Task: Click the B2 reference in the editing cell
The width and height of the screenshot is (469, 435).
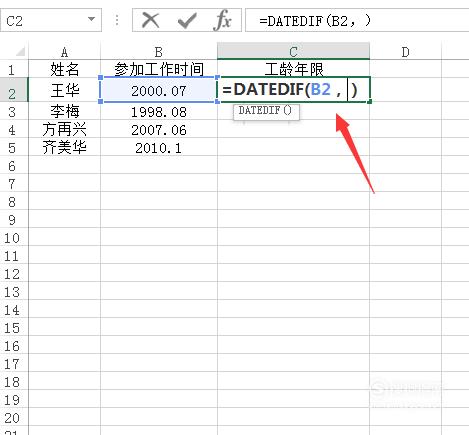Action: pyautogui.click(x=320, y=90)
